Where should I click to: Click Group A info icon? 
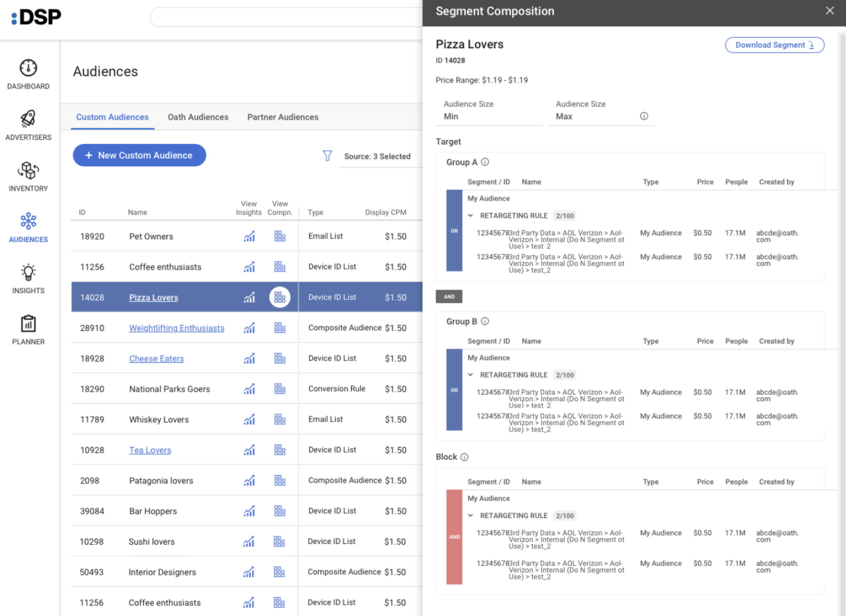point(485,162)
